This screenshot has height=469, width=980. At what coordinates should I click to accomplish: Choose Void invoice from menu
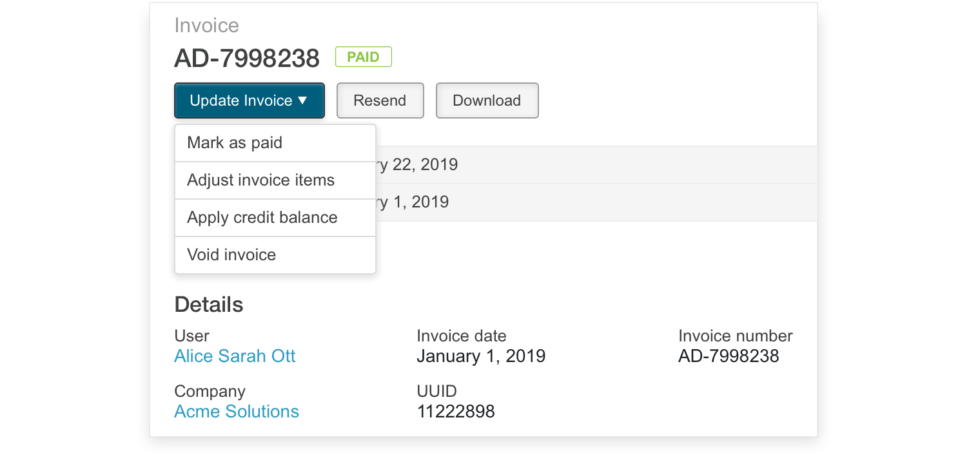click(275, 255)
